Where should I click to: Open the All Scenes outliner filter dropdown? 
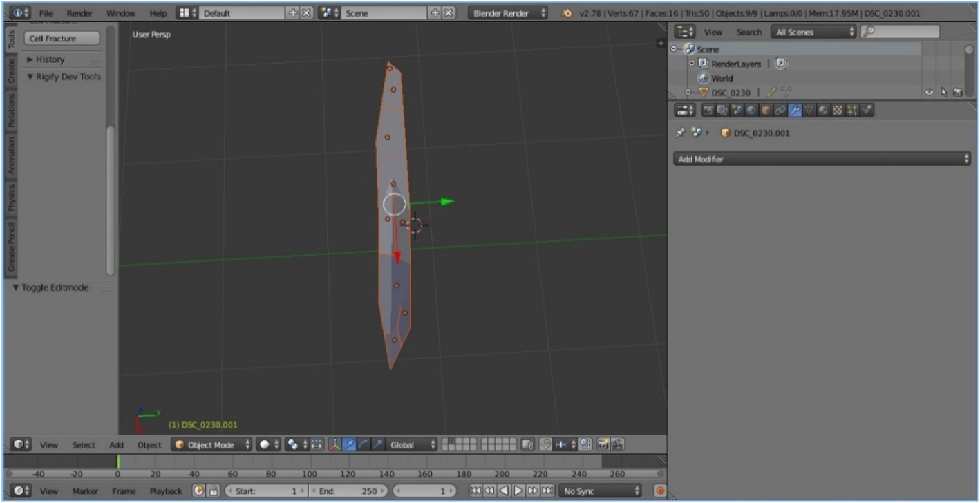[814, 32]
